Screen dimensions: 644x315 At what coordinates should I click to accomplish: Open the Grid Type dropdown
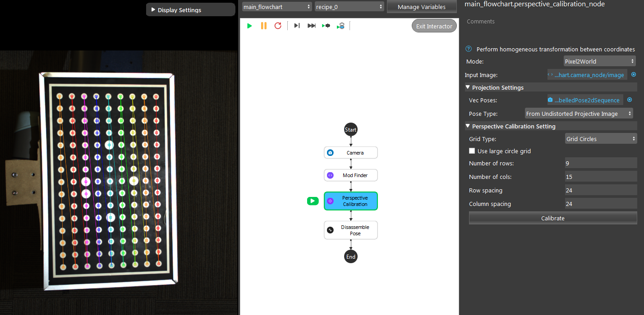pyautogui.click(x=601, y=139)
